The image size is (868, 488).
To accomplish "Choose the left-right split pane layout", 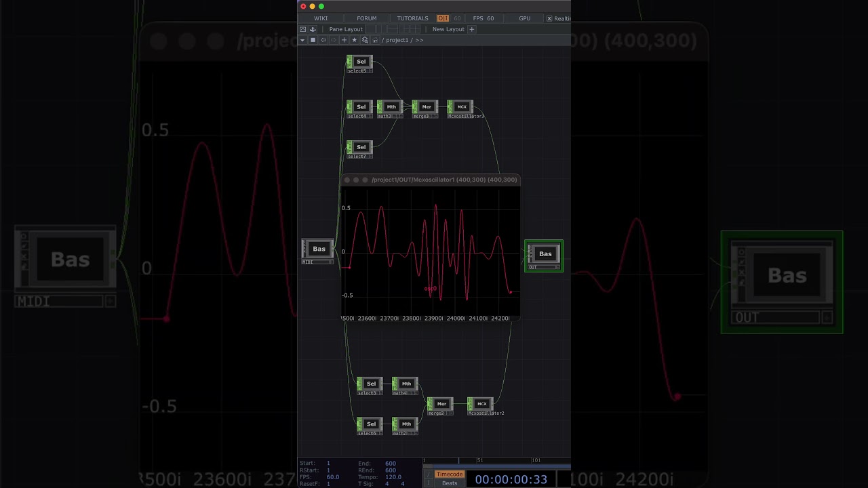I will [381, 29].
